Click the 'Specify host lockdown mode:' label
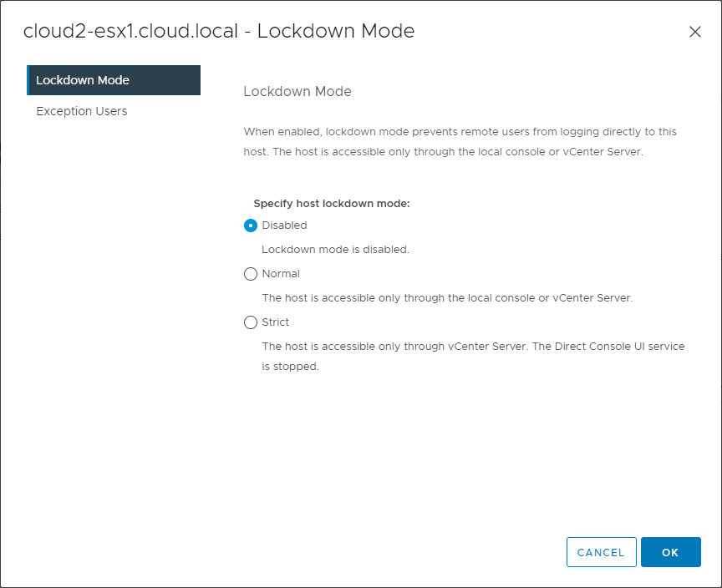Screen dimensions: 722x588 pos(332,203)
